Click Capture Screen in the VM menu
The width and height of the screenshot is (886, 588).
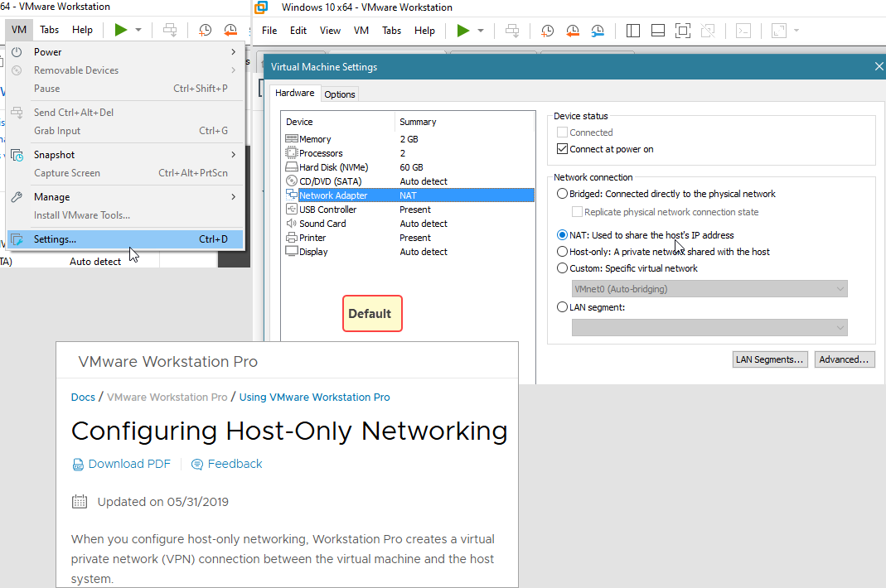pos(125,173)
